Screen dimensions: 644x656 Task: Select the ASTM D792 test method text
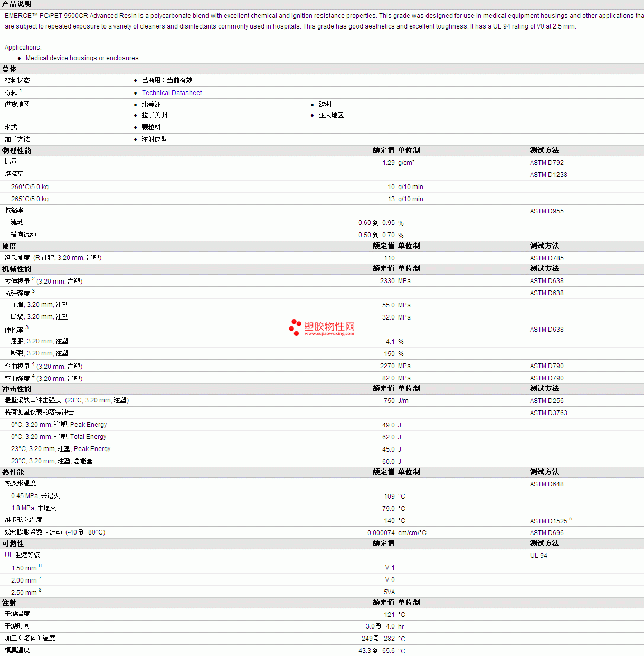pos(546,163)
